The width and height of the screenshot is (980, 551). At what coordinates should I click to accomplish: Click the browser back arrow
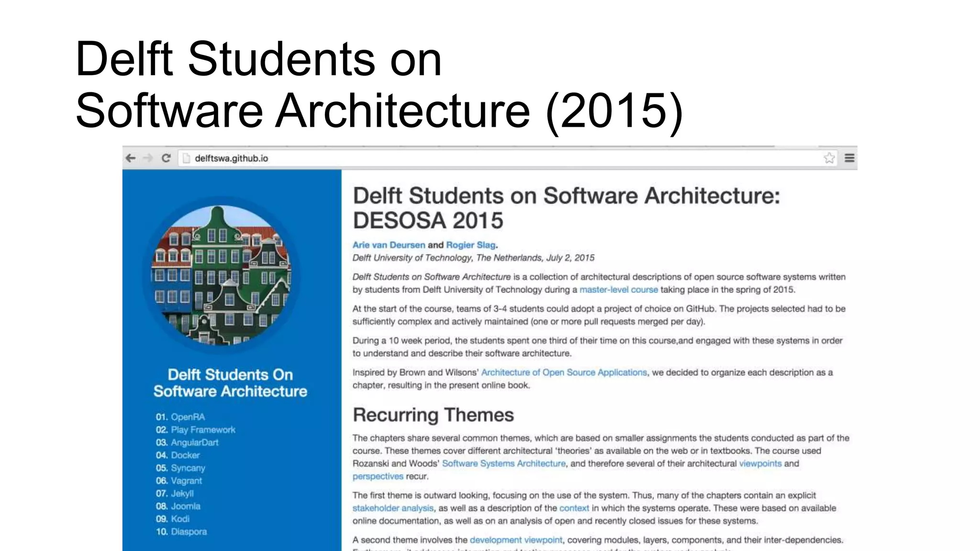click(131, 158)
